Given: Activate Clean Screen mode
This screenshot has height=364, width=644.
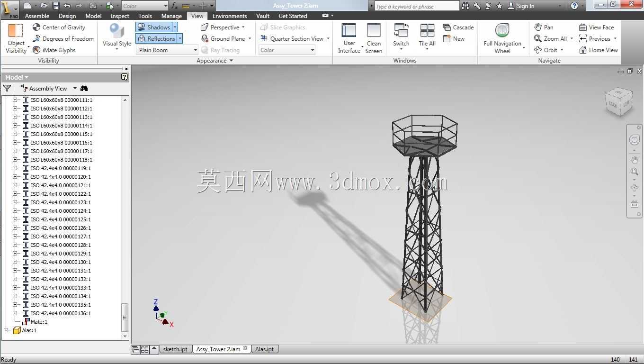Looking at the screenshot, I should click(x=374, y=38).
